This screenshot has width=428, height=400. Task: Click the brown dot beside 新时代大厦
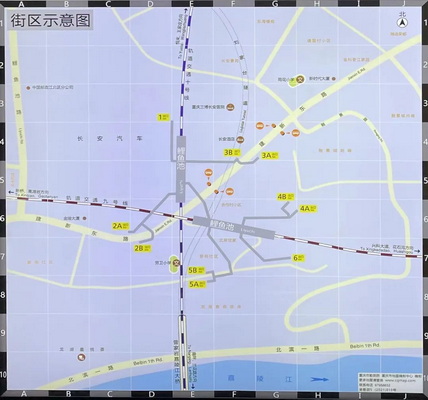[333, 79]
